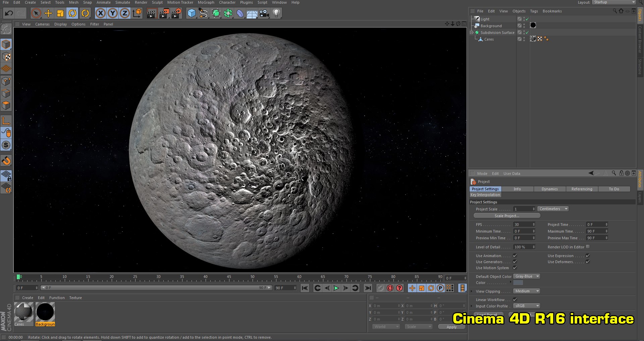Image resolution: width=644 pixels, height=341 pixels.
Task: Play the animation forward
Action: 336,288
